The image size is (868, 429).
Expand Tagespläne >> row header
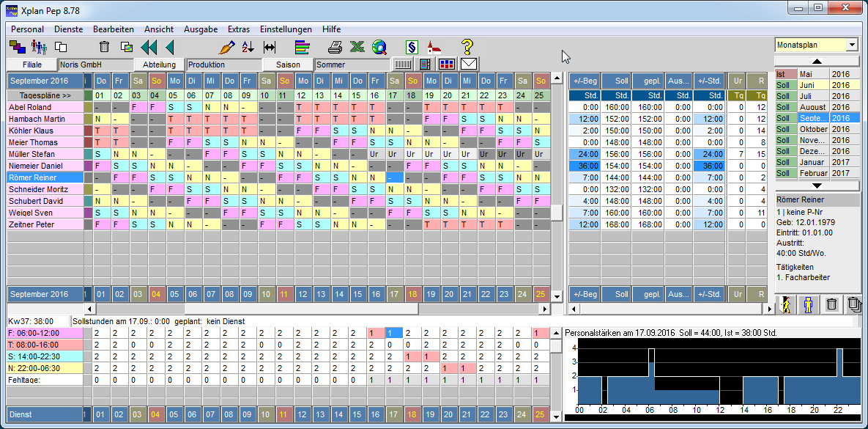pyautogui.click(x=45, y=95)
